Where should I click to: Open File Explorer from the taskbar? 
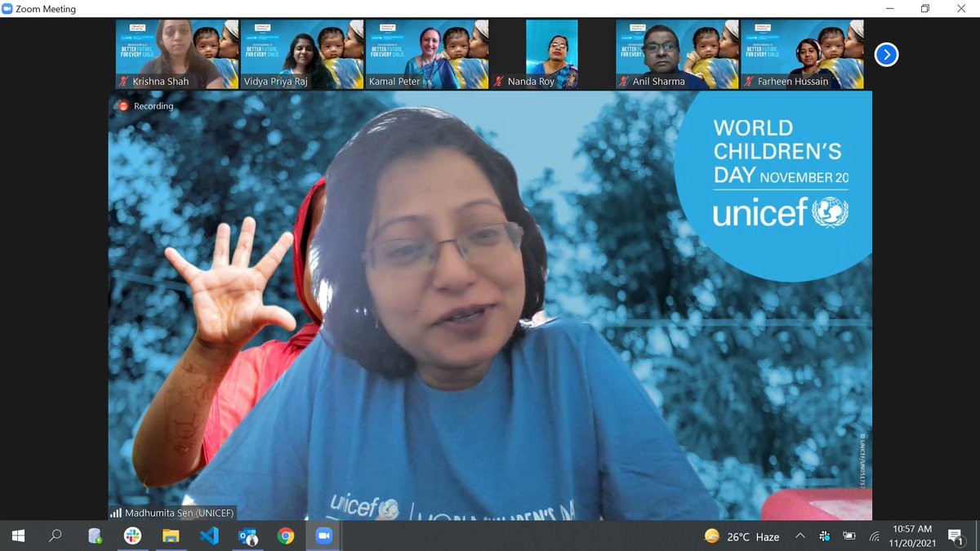(171, 536)
